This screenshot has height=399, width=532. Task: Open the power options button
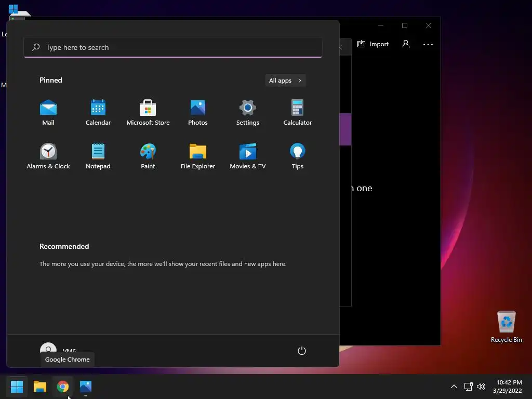point(302,351)
